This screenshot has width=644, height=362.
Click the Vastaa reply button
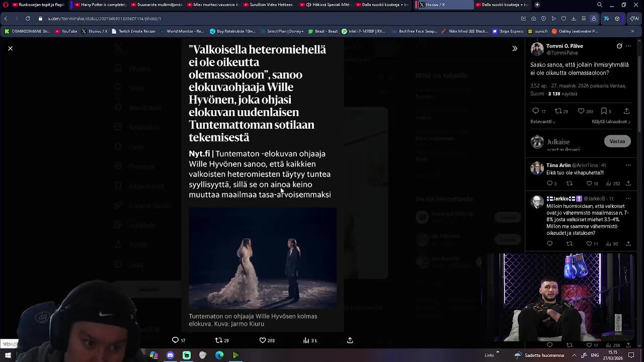pos(617,141)
